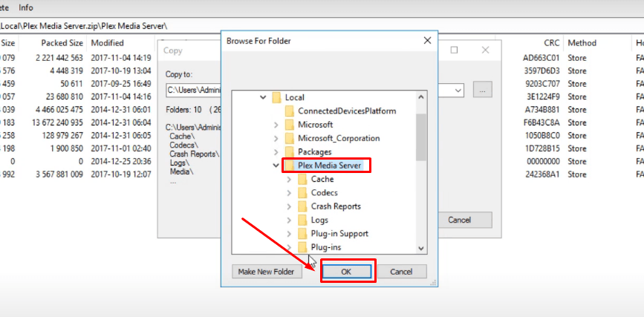This screenshot has height=317, width=644.
Task: Select the Logs folder icon
Action: pyautogui.click(x=303, y=220)
